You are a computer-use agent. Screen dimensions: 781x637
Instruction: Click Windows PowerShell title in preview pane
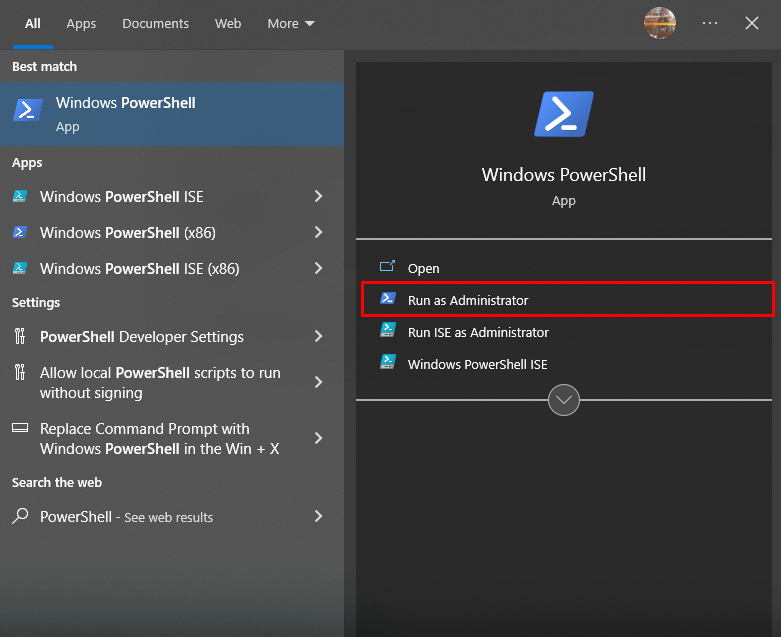[564, 175]
